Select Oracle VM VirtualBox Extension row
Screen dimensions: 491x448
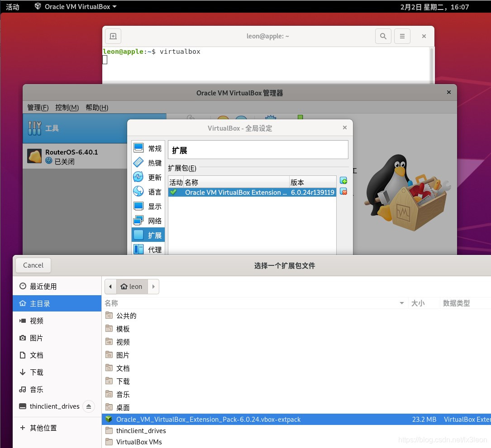[253, 193]
